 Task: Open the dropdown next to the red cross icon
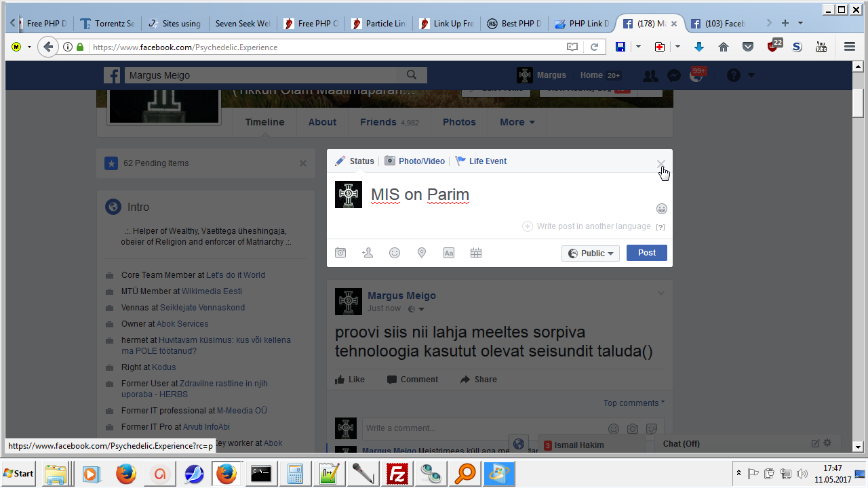[677, 47]
